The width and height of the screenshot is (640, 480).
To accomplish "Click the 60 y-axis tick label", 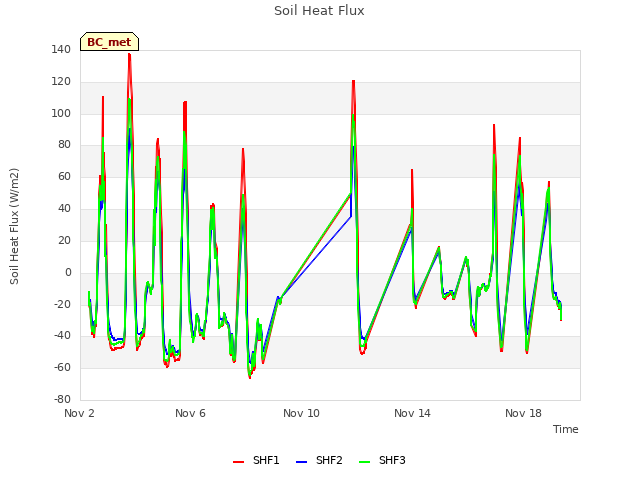I will (x=64, y=176).
